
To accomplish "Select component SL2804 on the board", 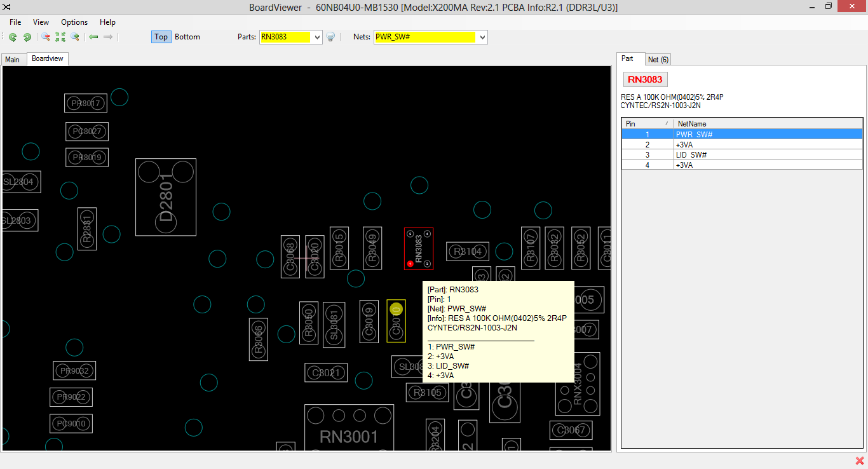I will [x=22, y=182].
